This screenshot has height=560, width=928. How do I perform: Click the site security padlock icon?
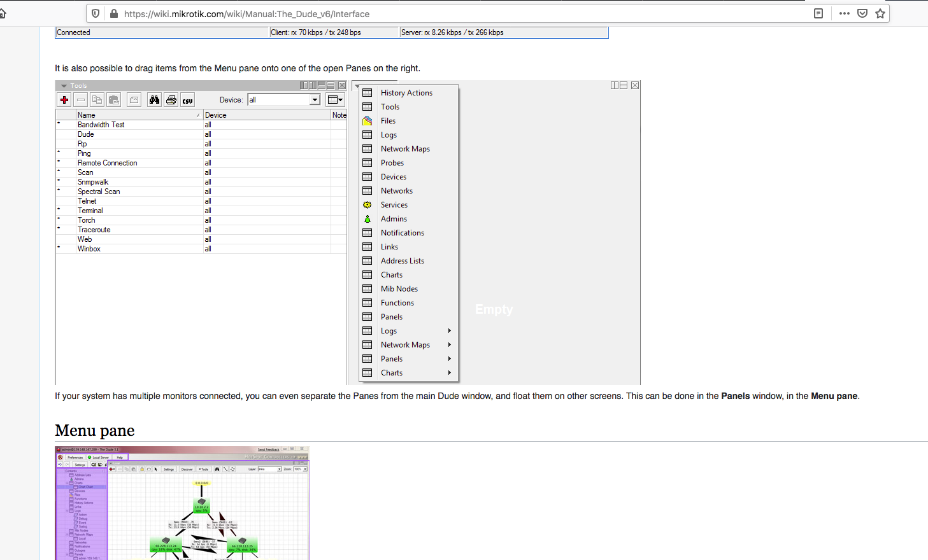click(x=114, y=13)
